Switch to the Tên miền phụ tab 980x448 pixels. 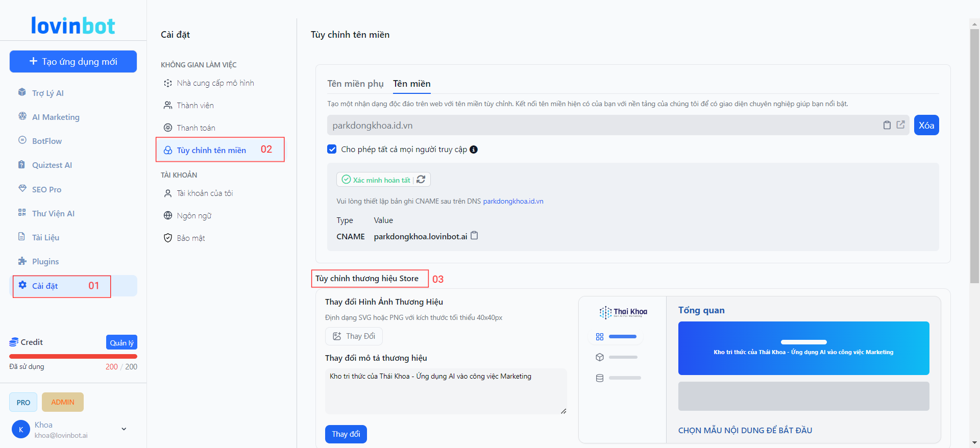point(355,84)
